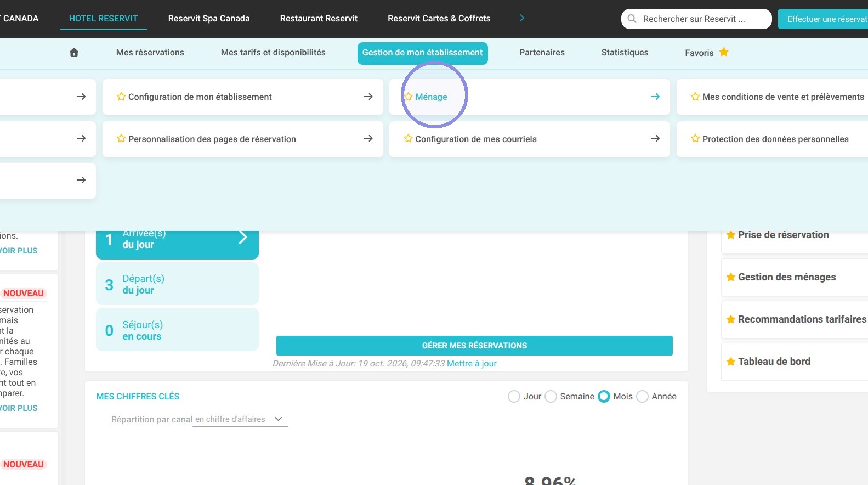This screenshot has height=485, width=868.
Task: Click the Mettre à jour link
Action: (x=472, y=363)
